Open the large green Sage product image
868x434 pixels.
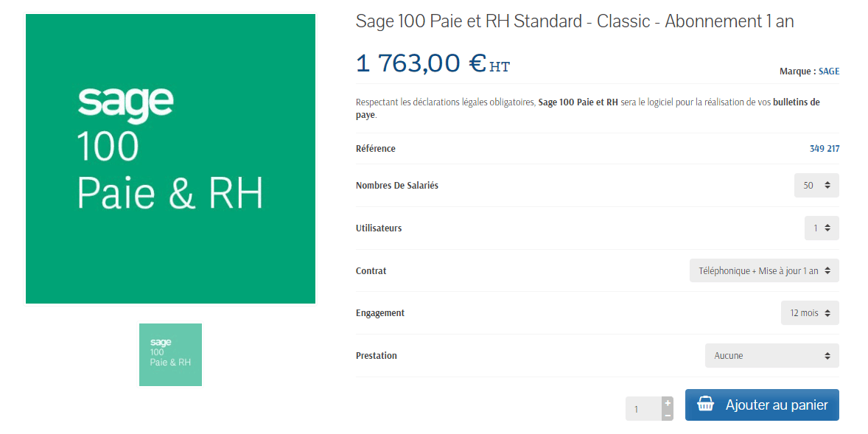click(x=170, y=158)
